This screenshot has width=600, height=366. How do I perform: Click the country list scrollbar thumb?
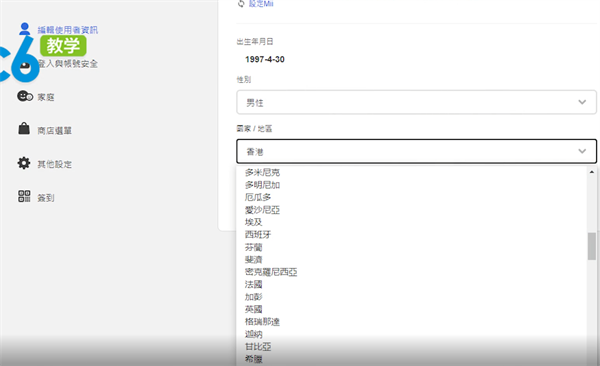[x=592, y=246]
